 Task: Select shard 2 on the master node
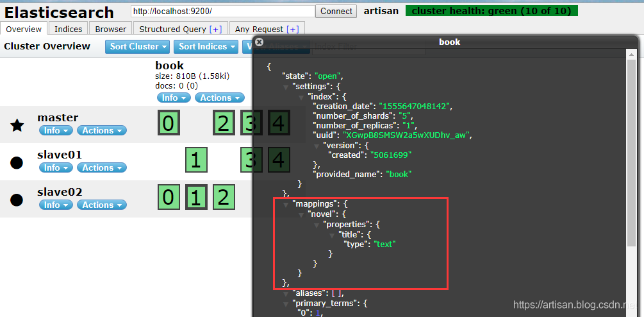223,123
